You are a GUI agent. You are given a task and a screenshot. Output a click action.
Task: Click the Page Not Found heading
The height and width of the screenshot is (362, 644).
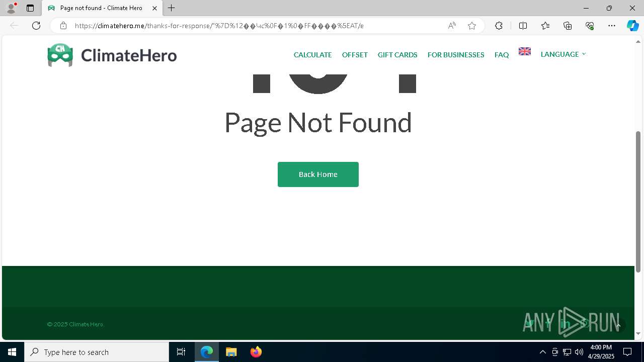pyautogui.click(x=318, y=123)
